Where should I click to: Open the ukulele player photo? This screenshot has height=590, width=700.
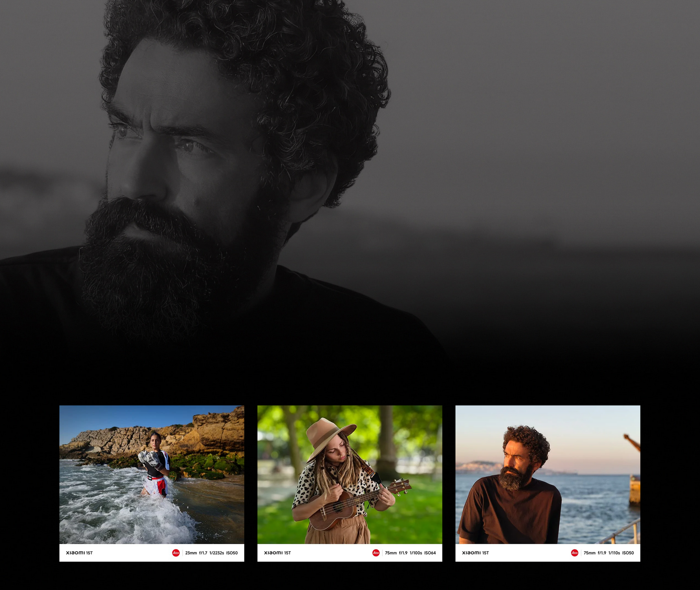coord(350,475)
